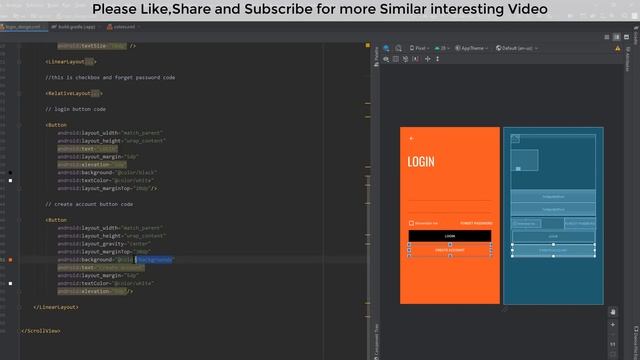The image size is (640, 360).
Task: Click the black LOGIN button in preview
Action: 450,236
